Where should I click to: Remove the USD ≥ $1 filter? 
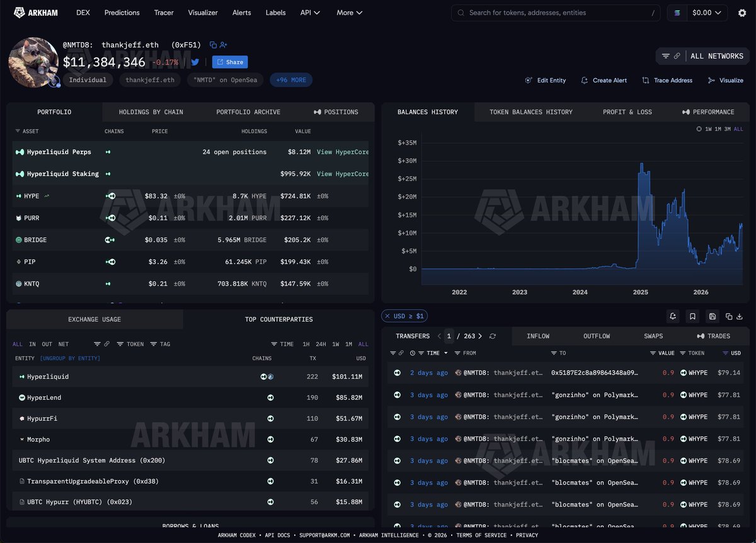click(387, 316)
